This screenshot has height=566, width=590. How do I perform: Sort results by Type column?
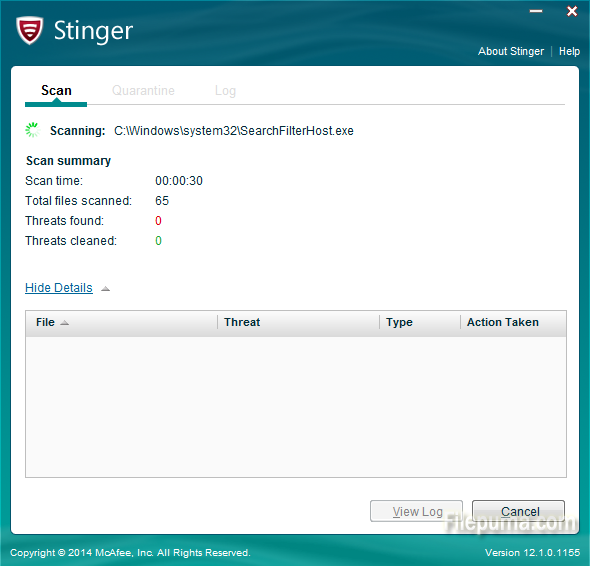420,323
